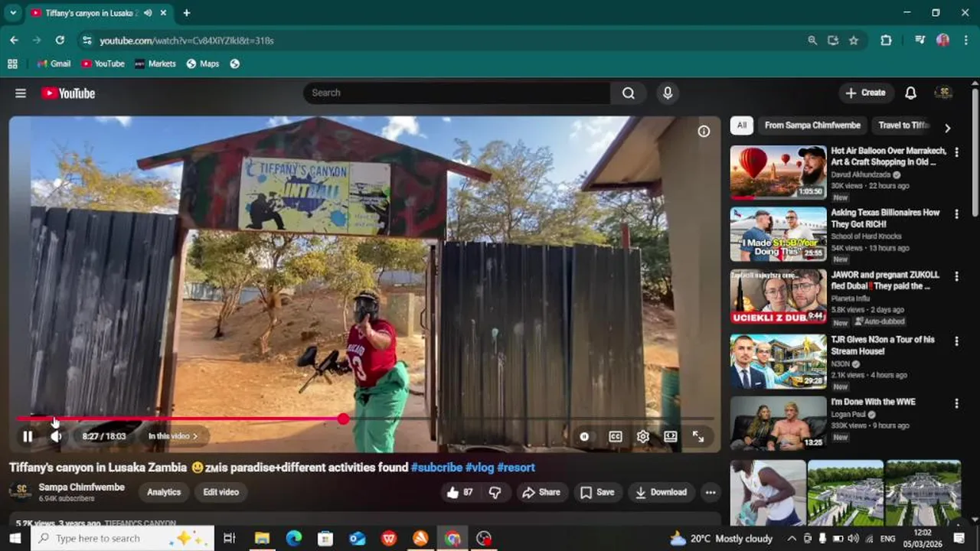Viewport: 980px width, 551px height.
Task: Go back in browser history
Action: tap(14, 41)
